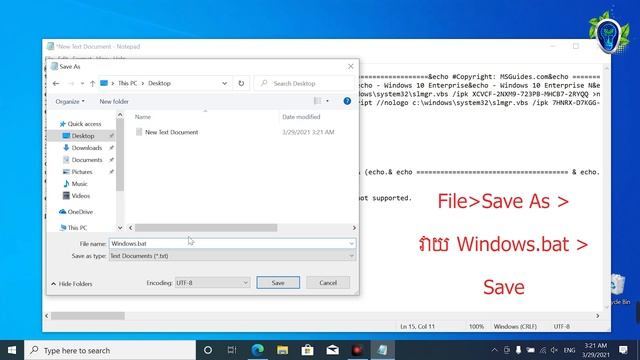Open the Encoding UTF-8 dropdown
The width and height of the screenshot is (640, 360).
pos(212,282)
